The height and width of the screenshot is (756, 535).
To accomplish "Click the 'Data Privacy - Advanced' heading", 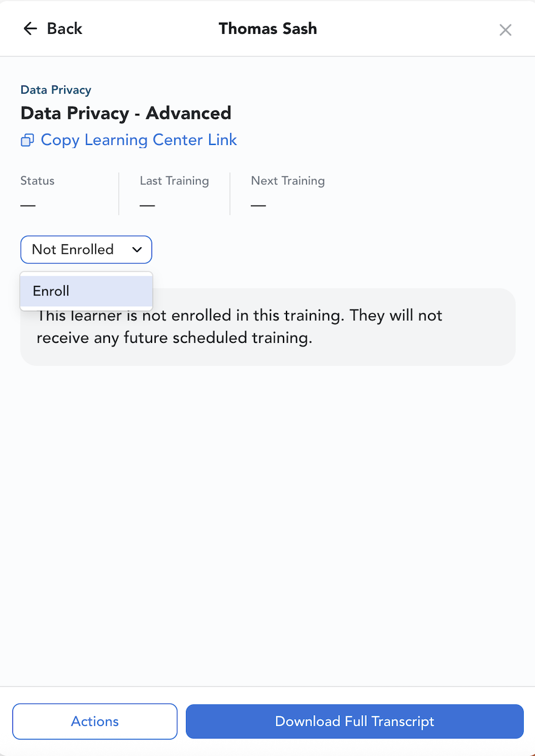I will [x=126, y=113].
